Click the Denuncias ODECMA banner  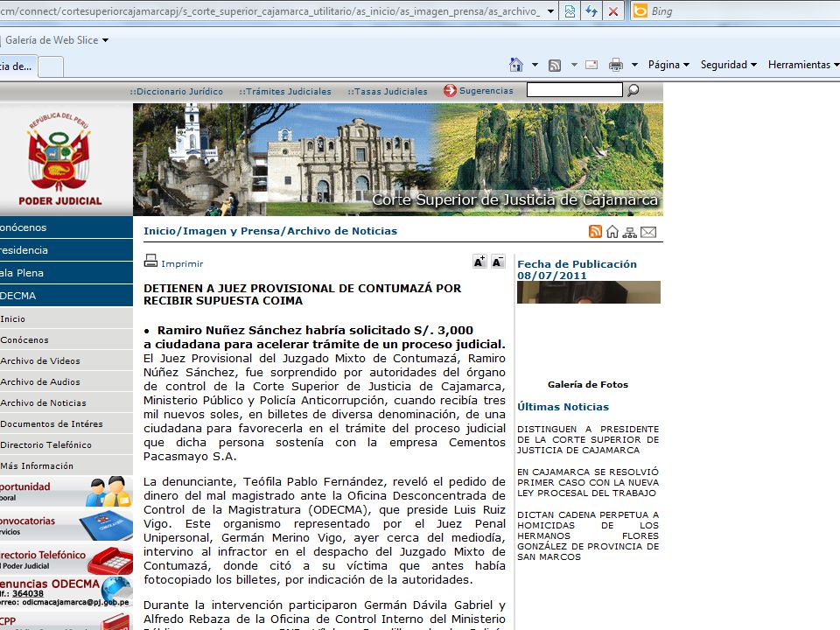pos(66,592)
